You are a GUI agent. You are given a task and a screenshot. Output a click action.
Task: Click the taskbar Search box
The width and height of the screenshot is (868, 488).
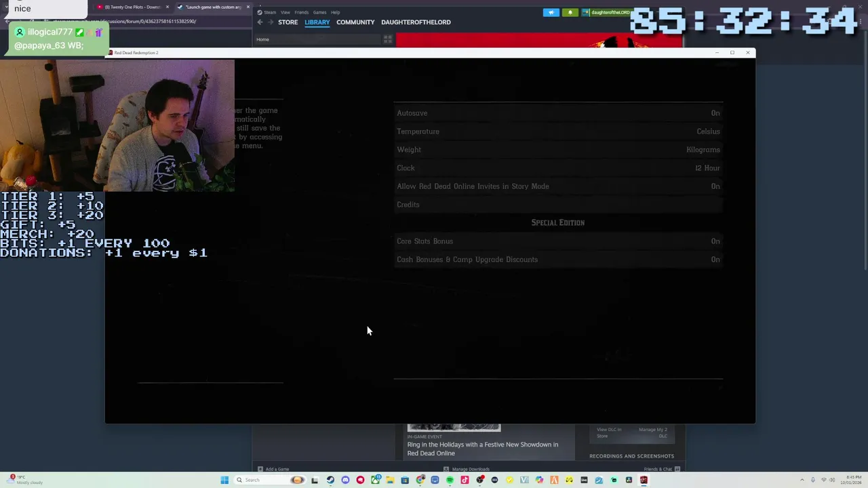(270, 480)
